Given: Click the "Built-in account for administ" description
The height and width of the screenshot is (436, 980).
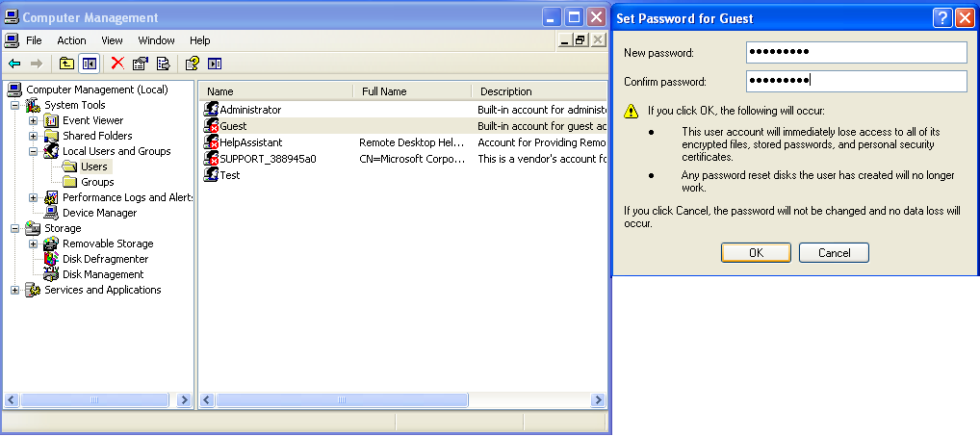Looking at the screenshot, I should coord(541,110).
